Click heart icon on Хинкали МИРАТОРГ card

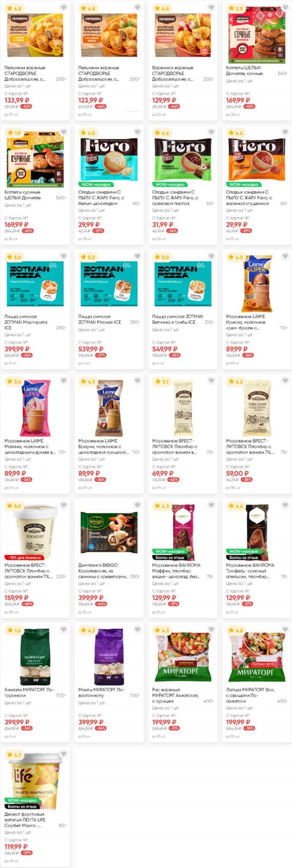64,629
